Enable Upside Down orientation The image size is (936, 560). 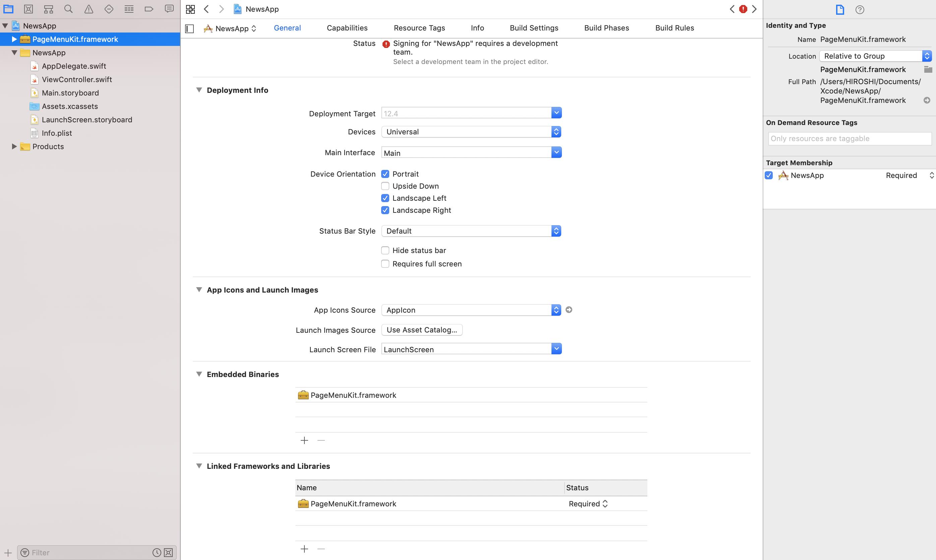(x=385, y=186)
